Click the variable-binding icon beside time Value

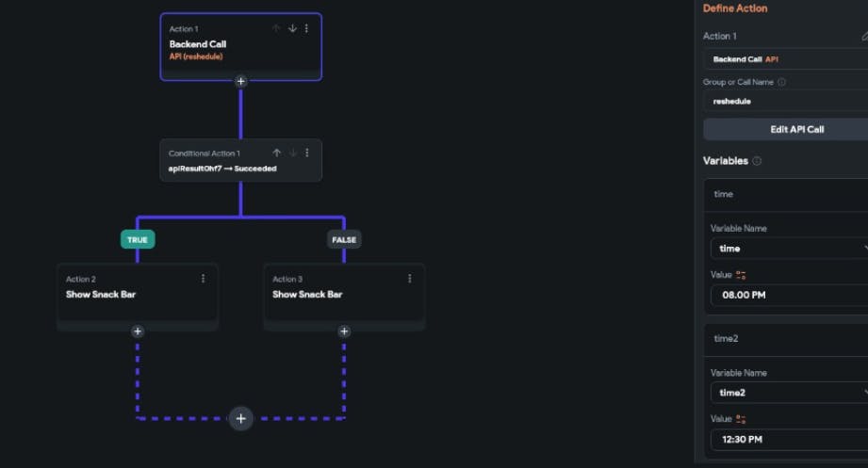[741, 275]
